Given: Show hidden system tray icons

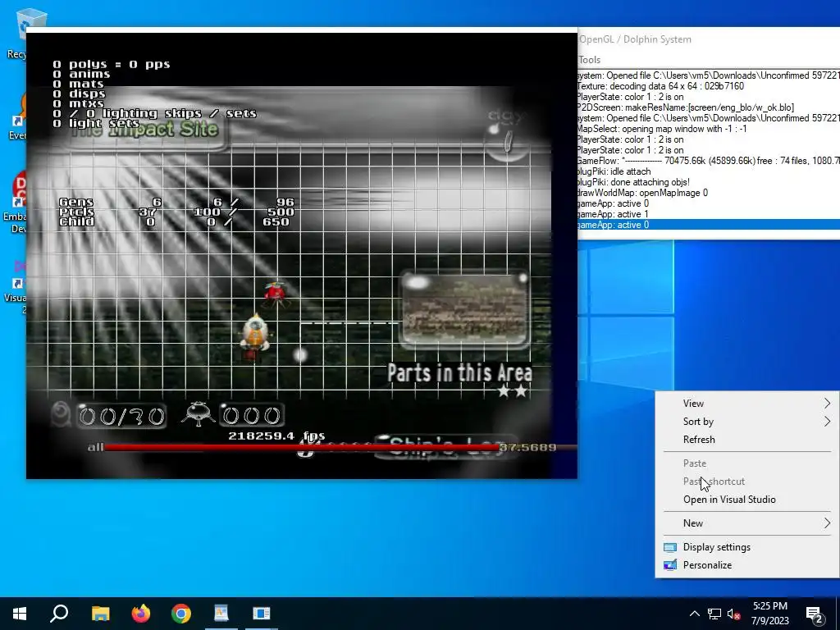Looking at the screenshot, I should [x=694, y=614].
